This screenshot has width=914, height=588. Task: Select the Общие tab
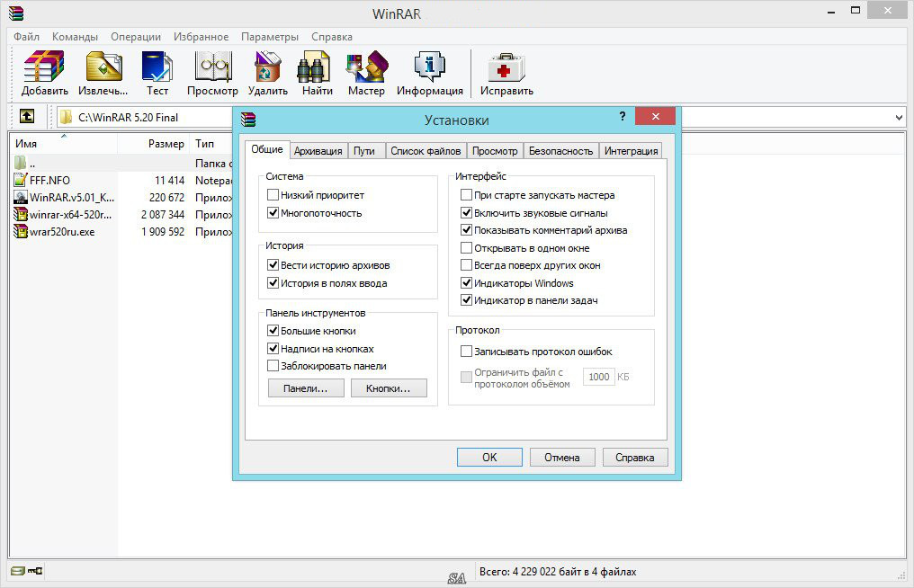click(267, 149)
